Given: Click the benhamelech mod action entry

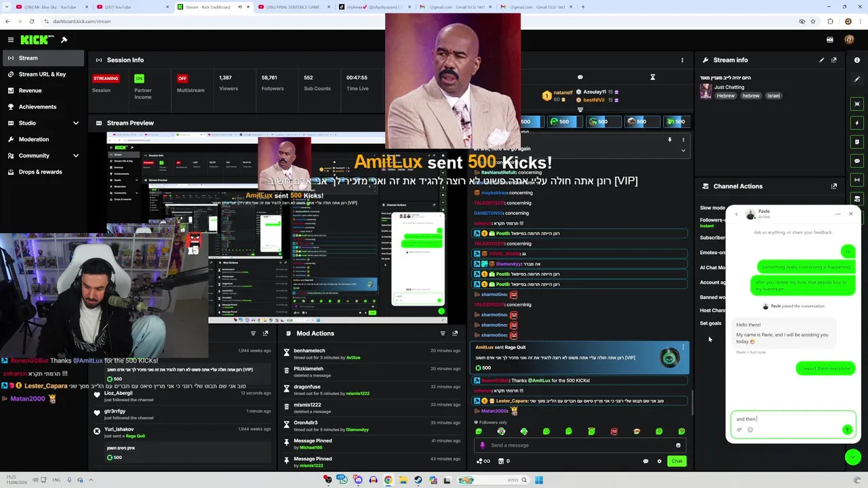Looking at the screenshot, I should click(372, 354).
